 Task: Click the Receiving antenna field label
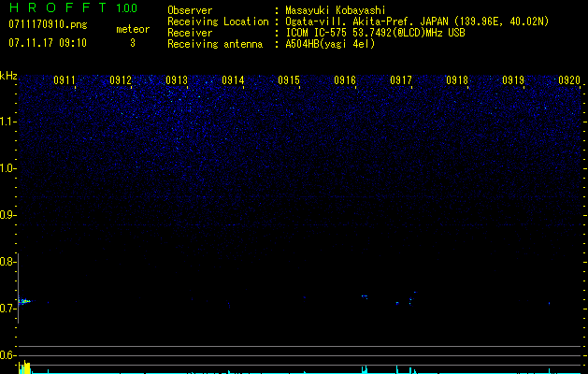click(x=215, y=44)
